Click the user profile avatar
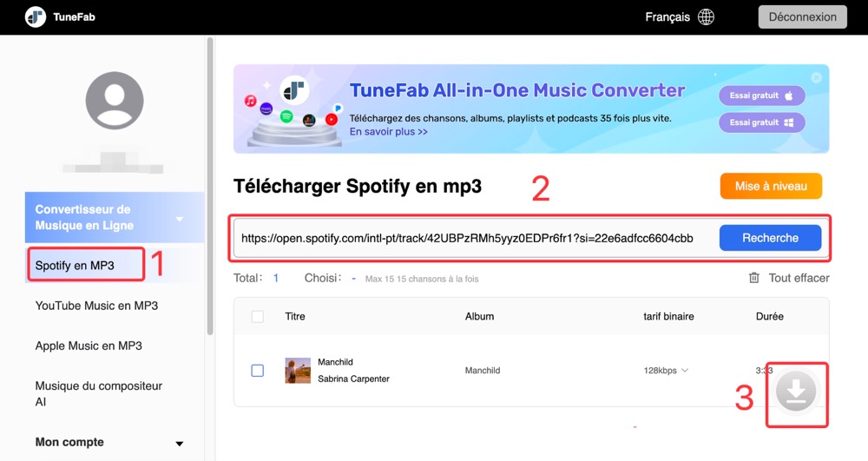The height and width of the screenshot is (461, 868). point(115,100)
